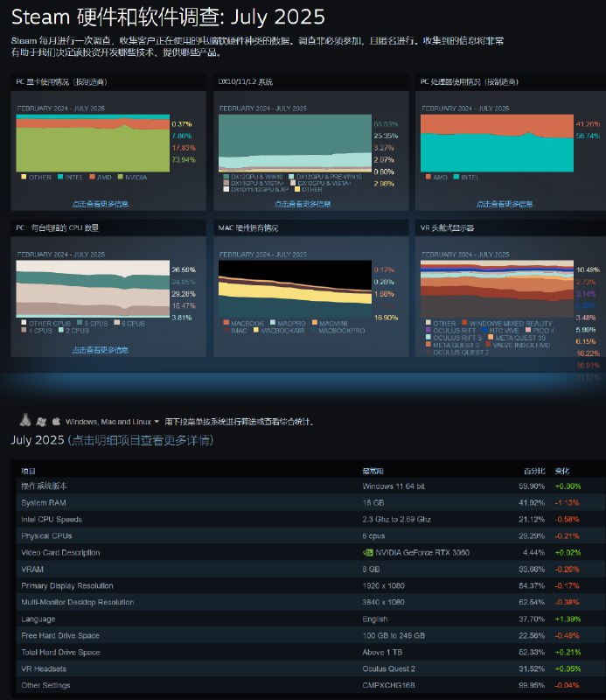Open more info link under PC graphics card chart

coord(101,204)
